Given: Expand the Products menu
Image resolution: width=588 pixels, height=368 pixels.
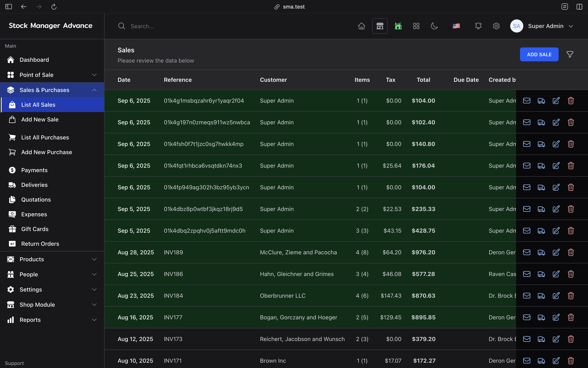Looking at the screenshot, I should tap(52, 259).
